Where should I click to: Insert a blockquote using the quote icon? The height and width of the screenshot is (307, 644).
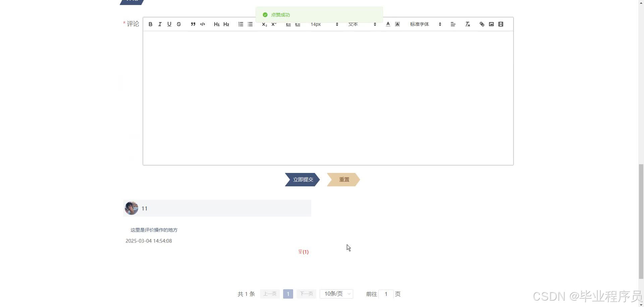(193, 24)
